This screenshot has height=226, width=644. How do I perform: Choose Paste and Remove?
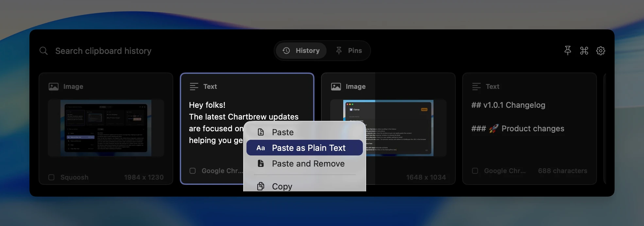tap(305, 164)
